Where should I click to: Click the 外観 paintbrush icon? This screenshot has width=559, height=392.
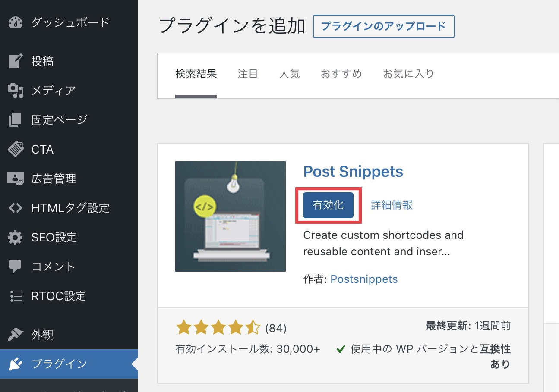16,335
